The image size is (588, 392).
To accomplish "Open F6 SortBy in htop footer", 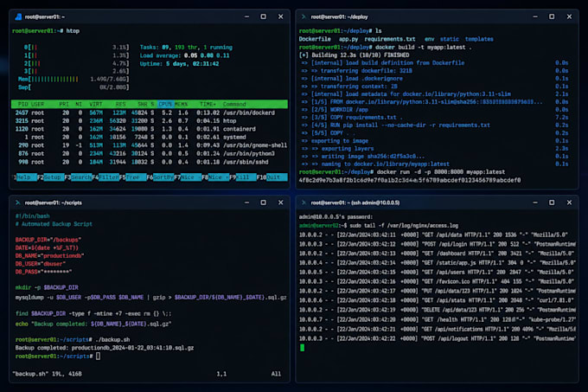I will (160, 177).
